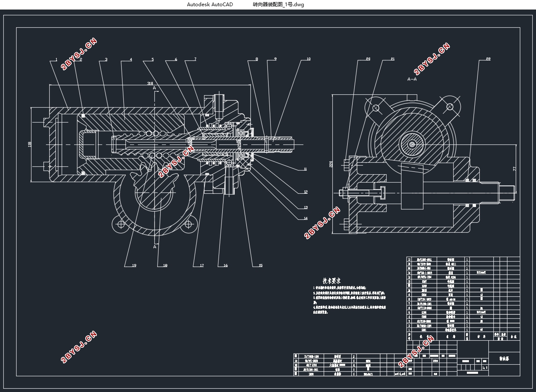536x392 pixels.
Task: Click the part balloon number 1
Action: tap(56, 60)
